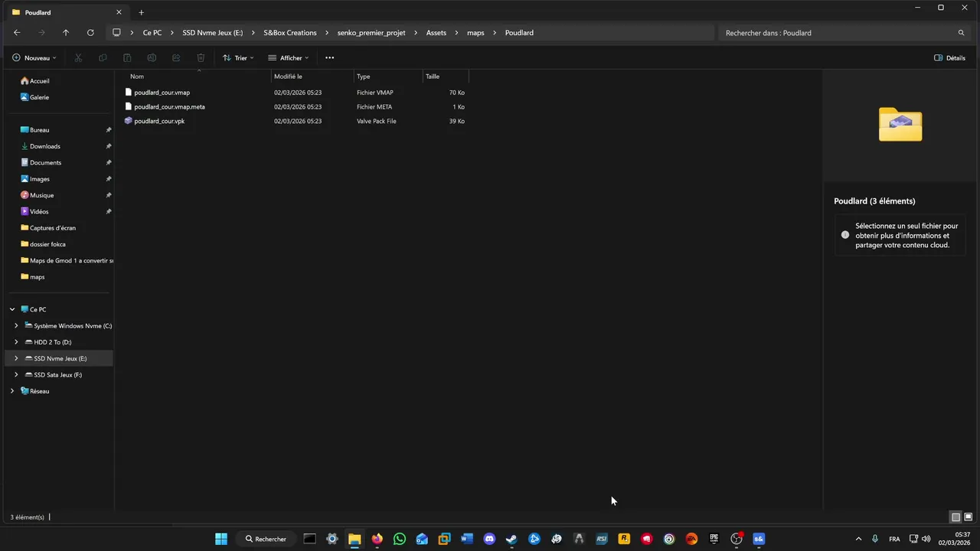Image resolution: width=980 pixels, height=551 pixels.
Task: Click the Share toolbar icon
Action: tap(176, 57)
